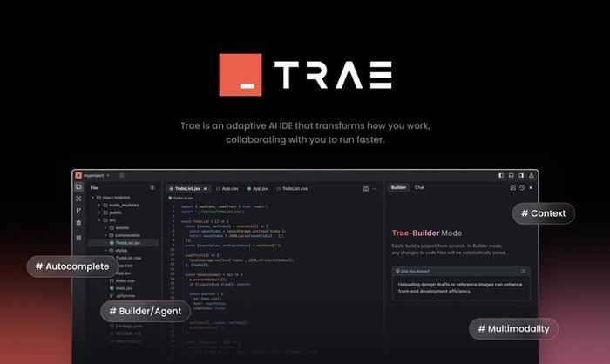Toggle the left sidebar layout button
The height and width of the screenshot is (364, 610).
pos(501,175)
